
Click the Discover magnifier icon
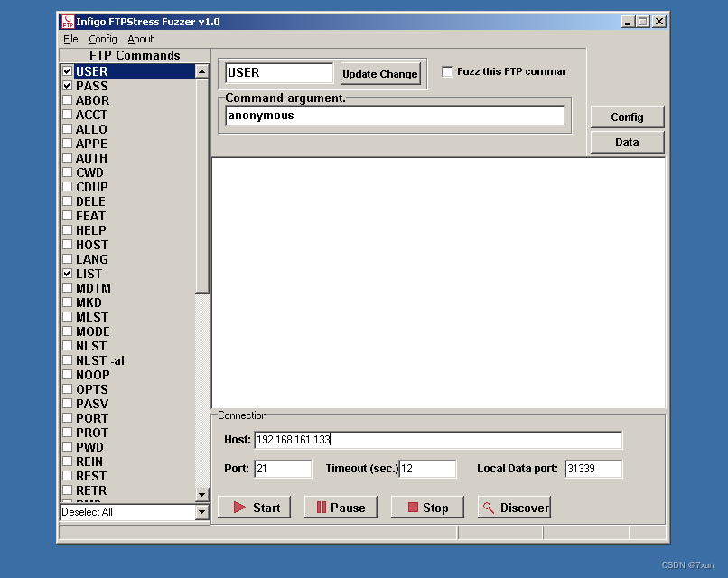488,507
